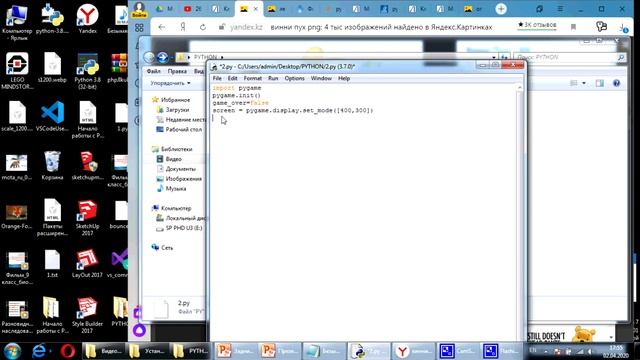Open Правка menu in Explorer window

coord(177,71)
